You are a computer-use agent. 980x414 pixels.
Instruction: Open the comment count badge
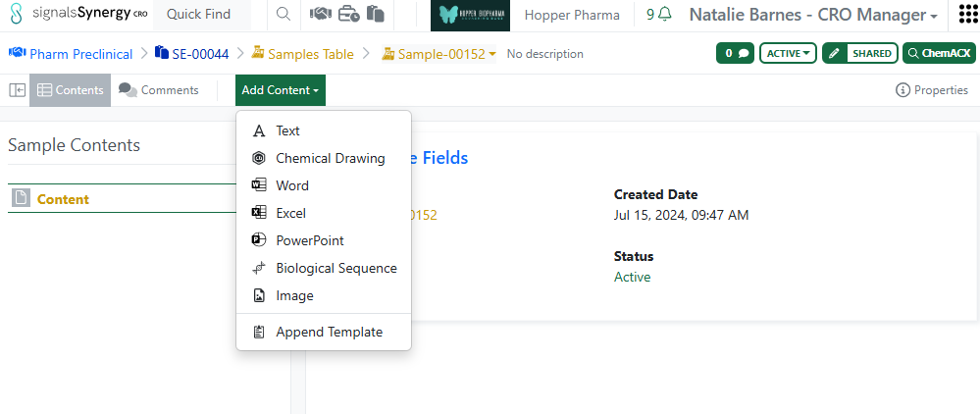tap(735, 53)
